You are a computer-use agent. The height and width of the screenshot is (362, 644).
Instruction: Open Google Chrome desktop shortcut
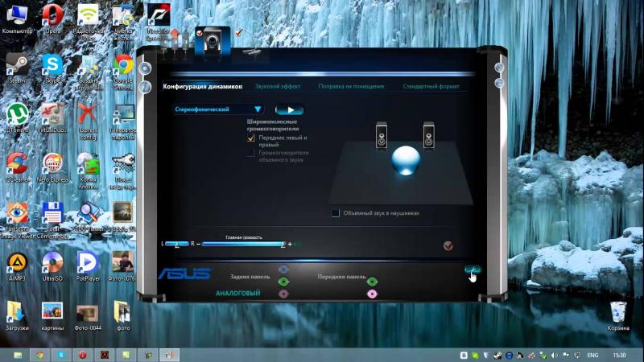(123, 72)
